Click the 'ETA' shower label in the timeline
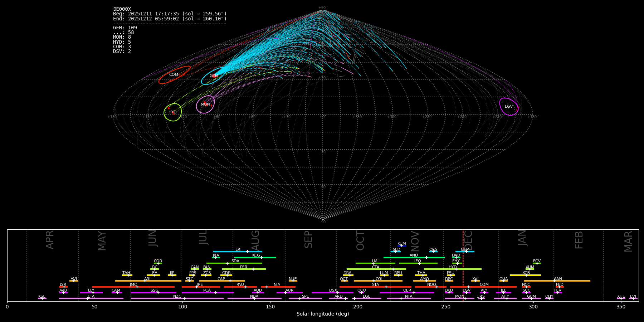Image resolution: width=644 pixels, height=322 pixels. coord(91,297)
